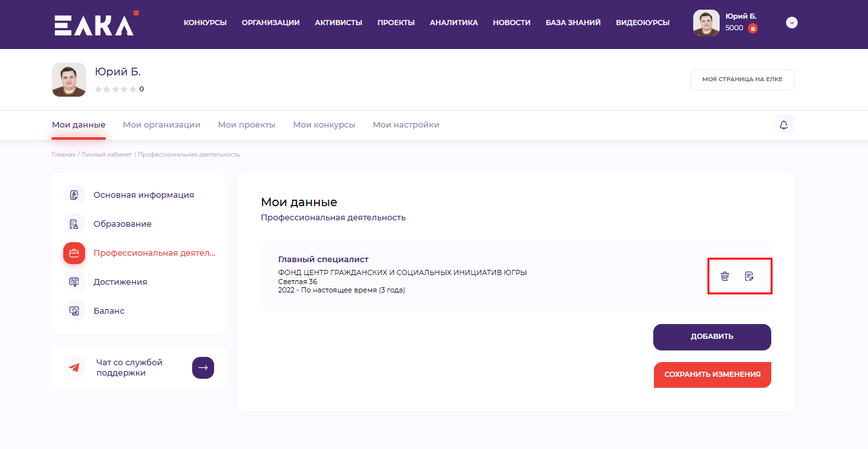Go to База знаний in top menu
The image size is (868, 449).
573,23
